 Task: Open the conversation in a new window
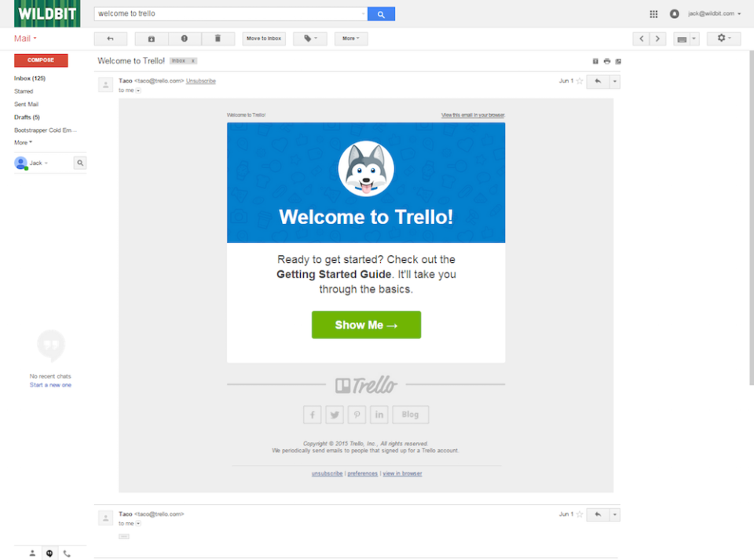pyautogui.click(x=618, y=61)
